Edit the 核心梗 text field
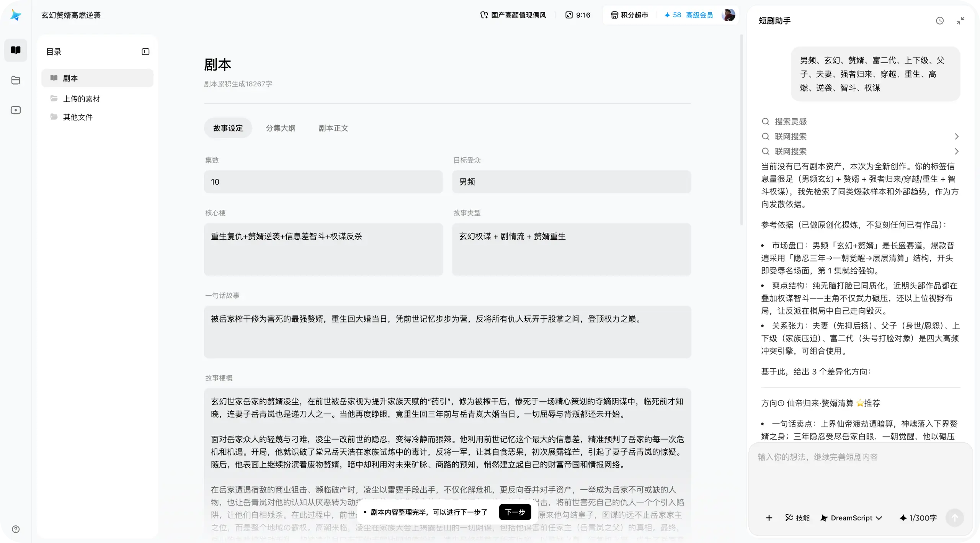The width and height of the screenshot is (980, 543). (323, 249)
